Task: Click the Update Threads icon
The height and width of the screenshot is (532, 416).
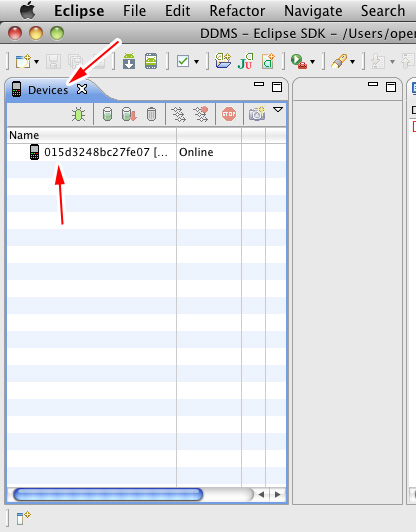Action: (x=178, y=114)
